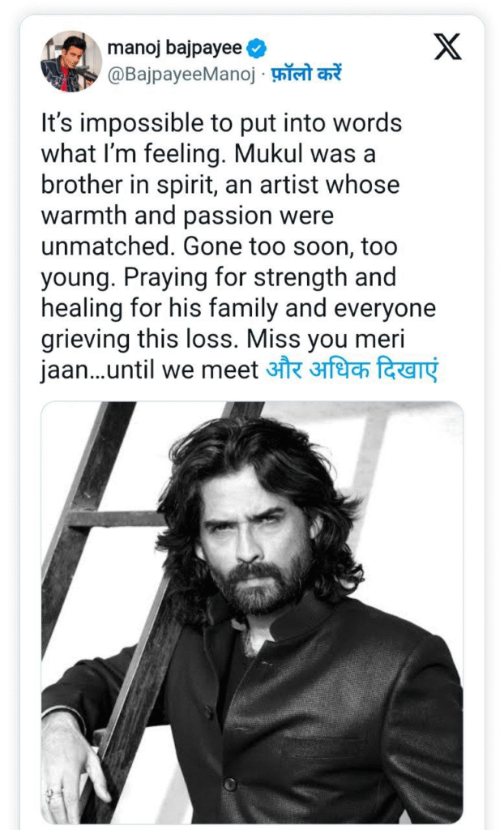Open the @BajpayeeManoj handle

pyautogui.click(x=182, y=74)
